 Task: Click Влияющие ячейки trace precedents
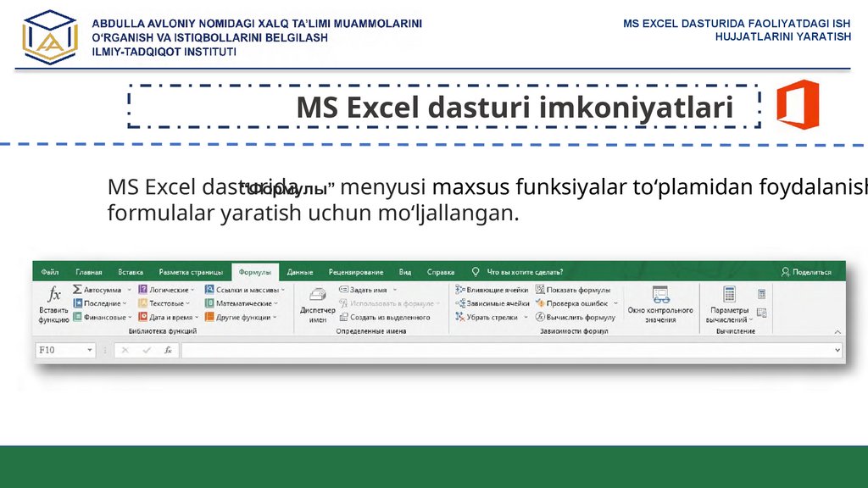tap(492, 290)
